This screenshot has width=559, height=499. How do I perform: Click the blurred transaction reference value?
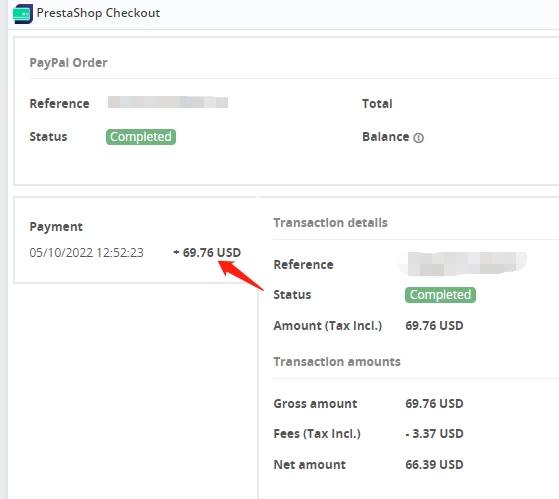pos(462,264)
